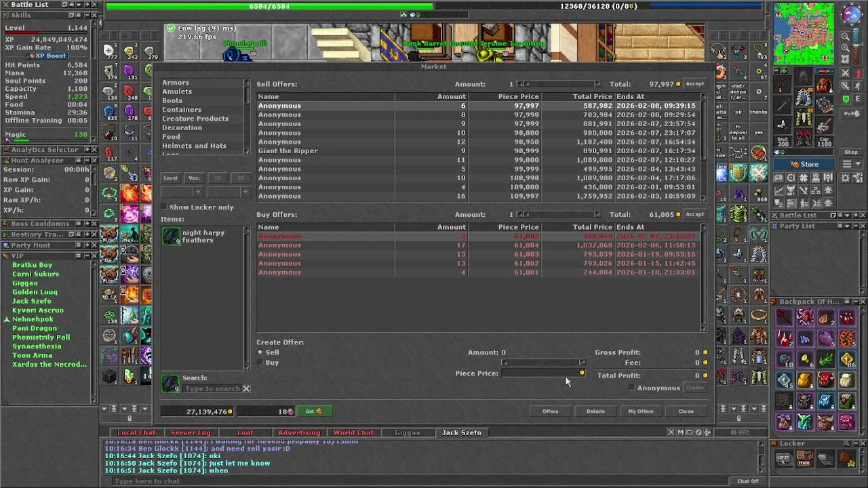
Task: Get more Tibia Coins button
Action: point(313,411)
